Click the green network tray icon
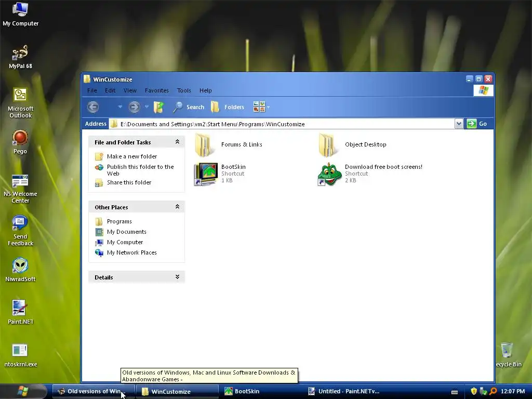Viewport: 532px width, 399px height. point(484,391)
